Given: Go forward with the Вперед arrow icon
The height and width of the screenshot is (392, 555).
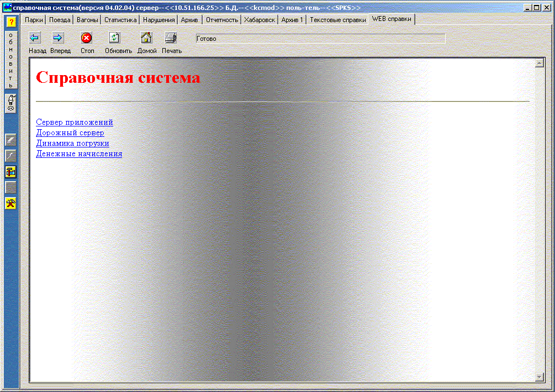Looking at the screenshot, I should 57,38.
